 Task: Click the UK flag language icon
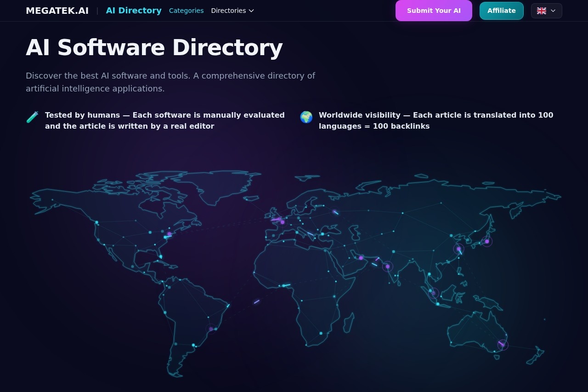[x=542, y=11]
